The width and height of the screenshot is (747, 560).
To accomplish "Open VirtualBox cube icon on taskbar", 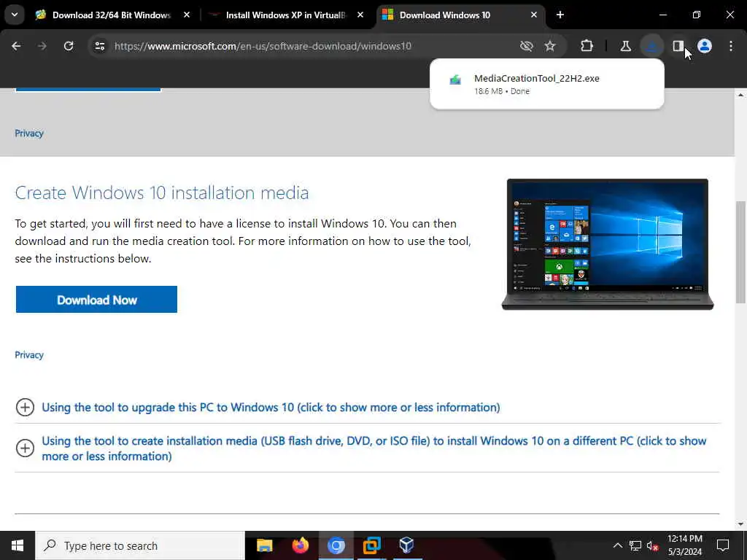I will point(407,545).
